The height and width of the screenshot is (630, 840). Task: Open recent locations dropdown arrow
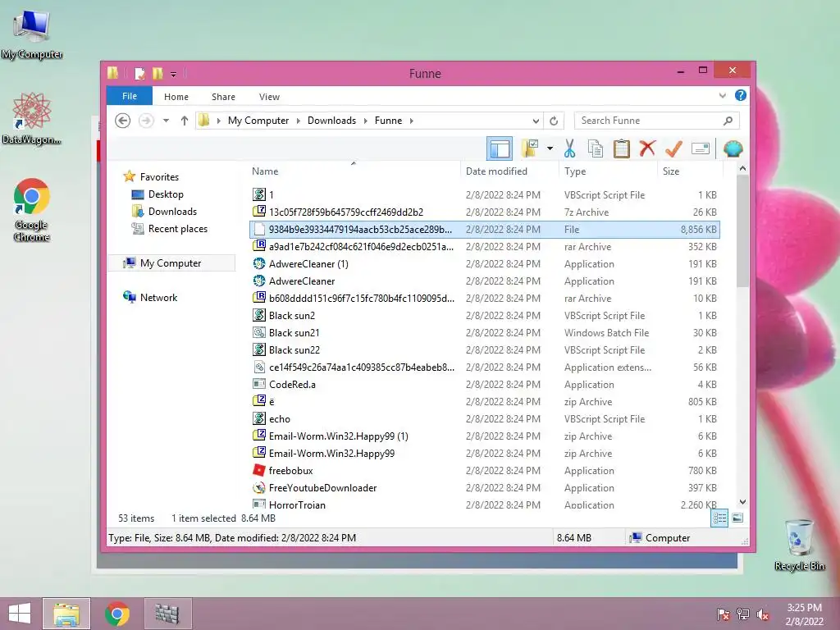tap(166, 121)
